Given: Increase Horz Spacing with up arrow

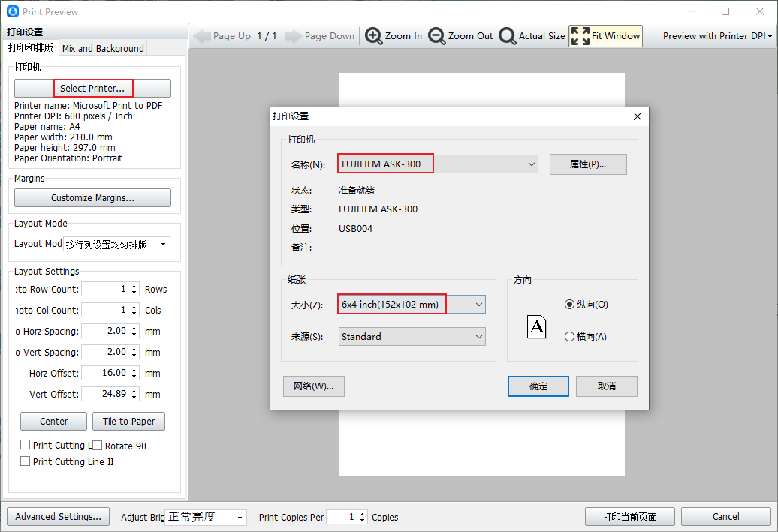Looking at the screenshot, I should click(x=134, y=328).
